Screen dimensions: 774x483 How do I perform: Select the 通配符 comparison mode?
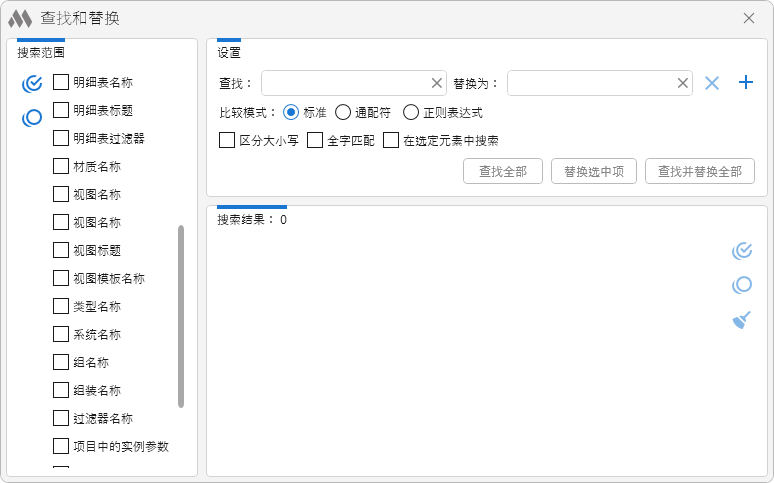[x=343, y=112]
